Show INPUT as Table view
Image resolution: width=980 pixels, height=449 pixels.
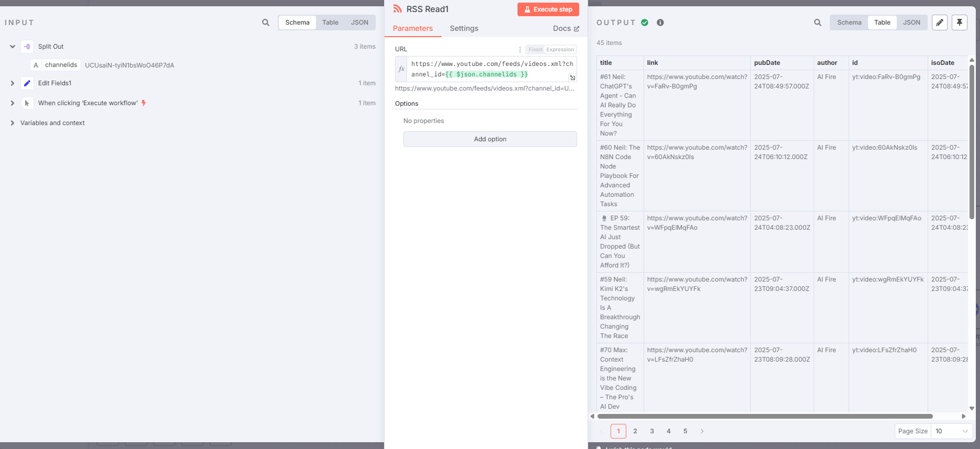(330, 23)
